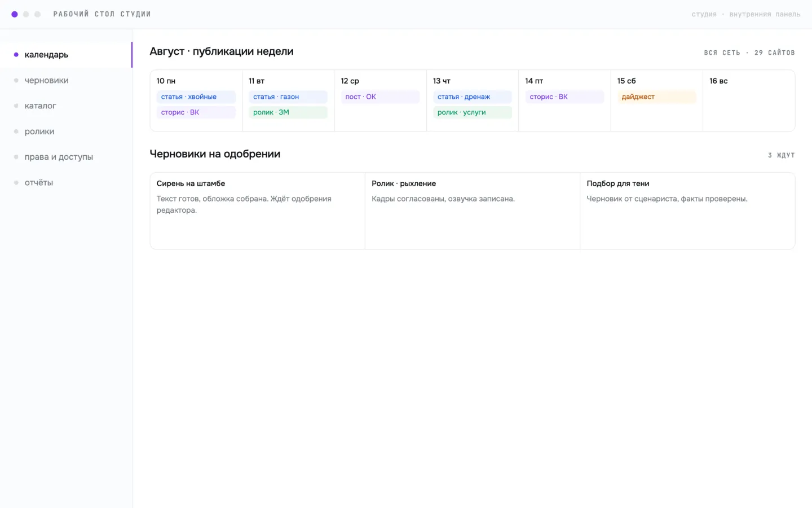Image resolution: width=812 pixels, height=508 pixels.
Task: Select the 14 пт day header
Action: pos(534,81)
